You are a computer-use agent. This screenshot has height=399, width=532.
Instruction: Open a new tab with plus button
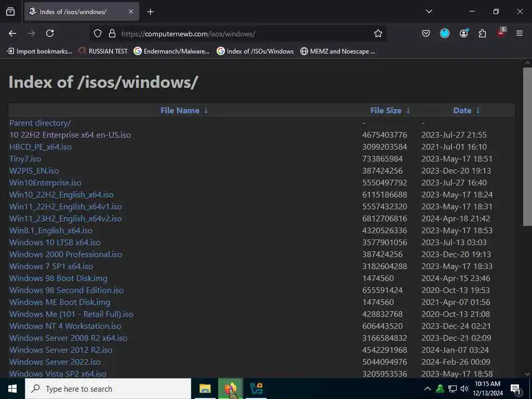(150, 12)
